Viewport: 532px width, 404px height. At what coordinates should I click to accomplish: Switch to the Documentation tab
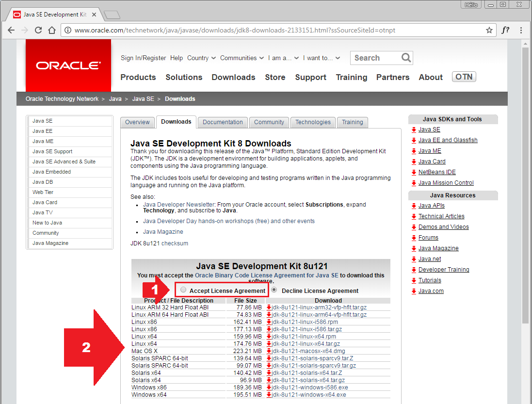point(223,122)
